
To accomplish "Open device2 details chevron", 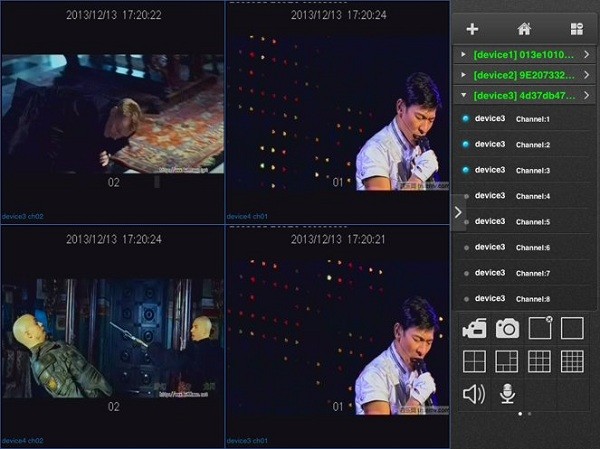I will click(x=587, y=75).
